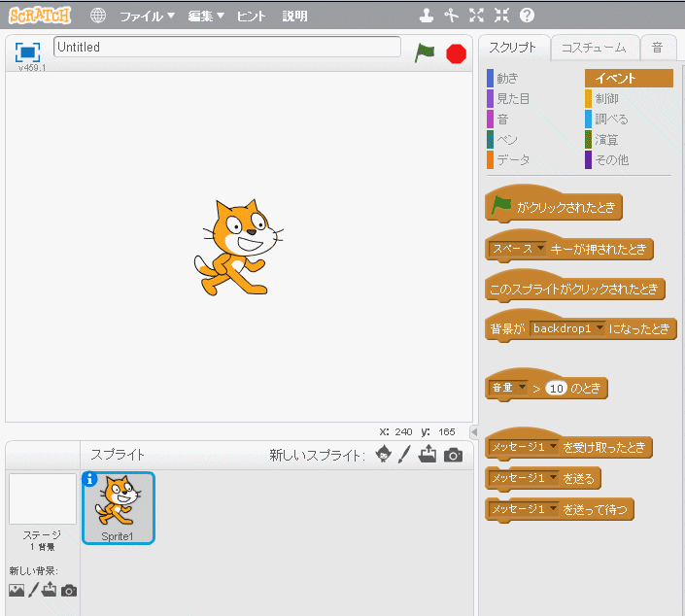
Task: Click the Scratch logo
Action: tap(40, 16)
